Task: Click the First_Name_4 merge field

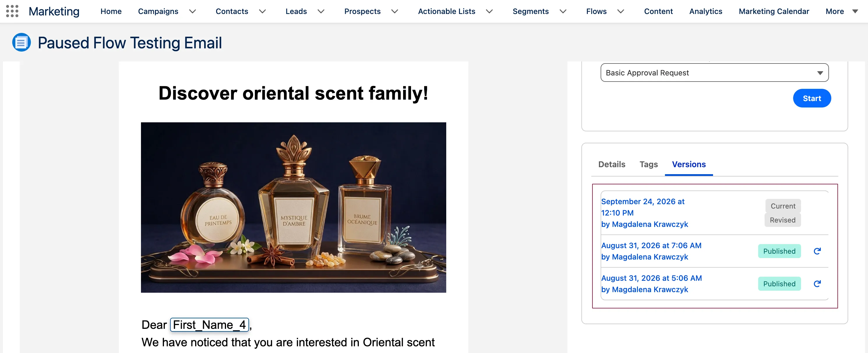Action: coord(209,325)
